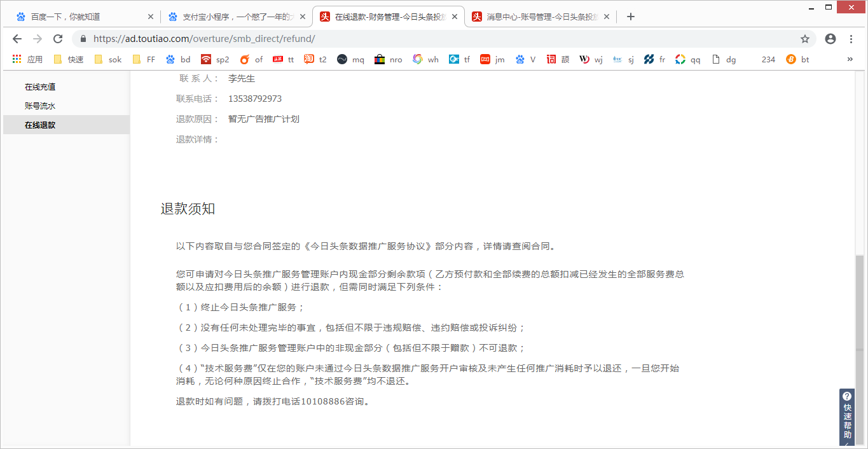Click the 退款详情 label
Image resolution: width=868 pixels, height=449 pixels.
click(x=197, y=139)
